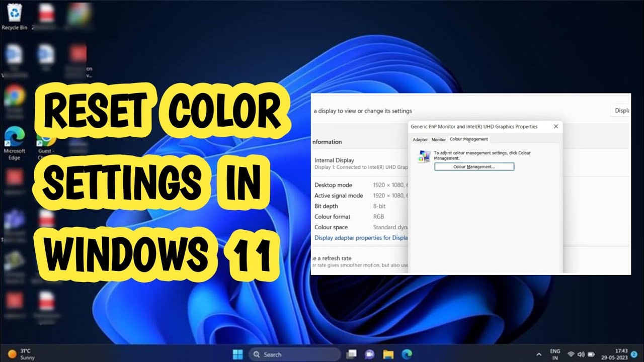Select the Colour Management tab
The image size is (644, 362).
[468, 139]
